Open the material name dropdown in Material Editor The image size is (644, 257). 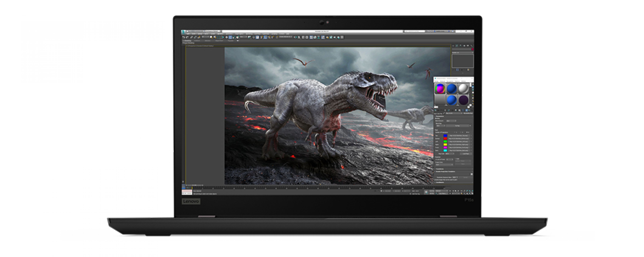click(454, 113)
